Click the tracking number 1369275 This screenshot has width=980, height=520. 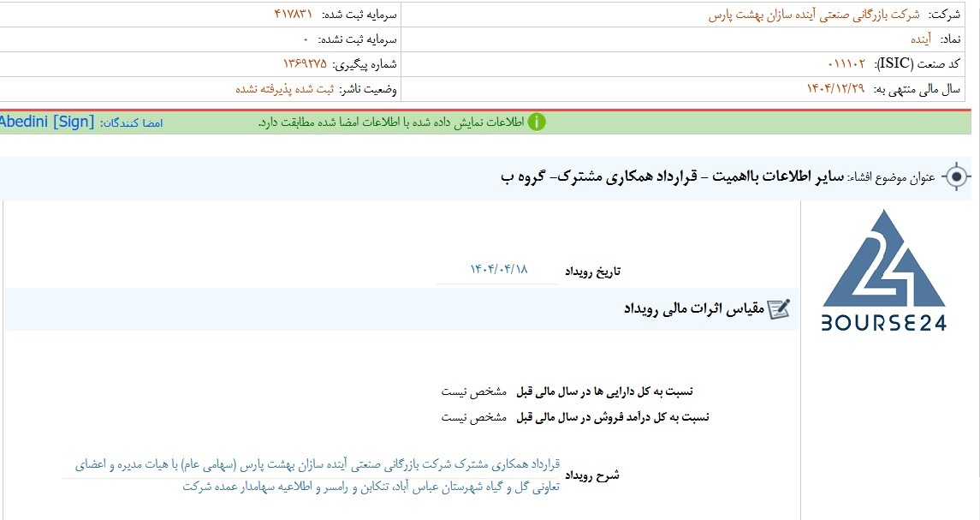pos(305,64)
